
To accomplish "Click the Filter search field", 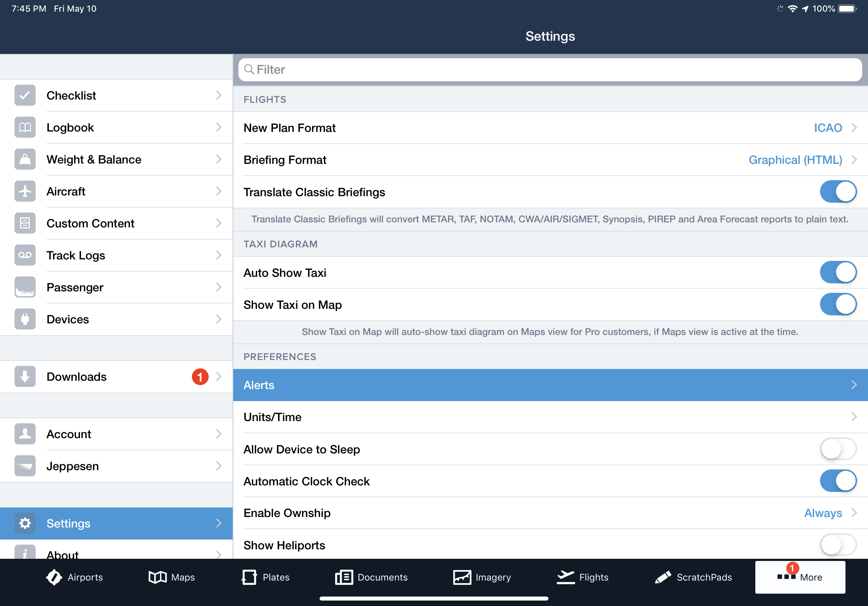I will click(550, 69).
